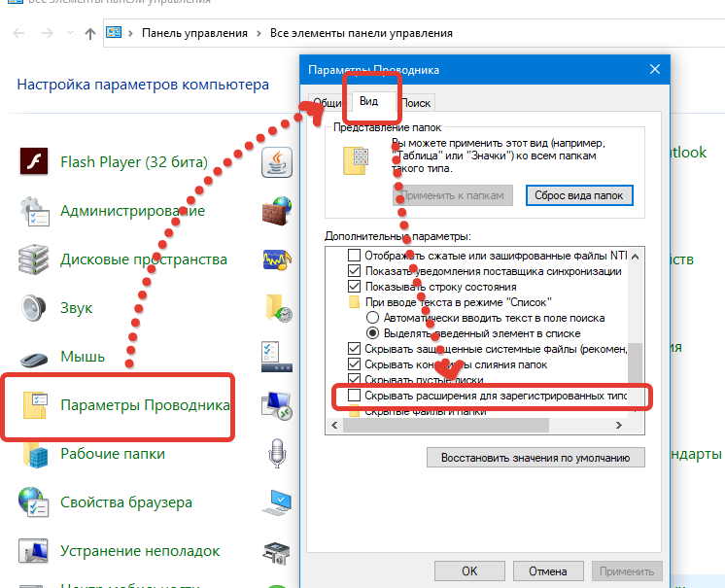725x588 pixels.
Task: Click vertical scrollbar up arrow in settings list
Action: (636, 256)
